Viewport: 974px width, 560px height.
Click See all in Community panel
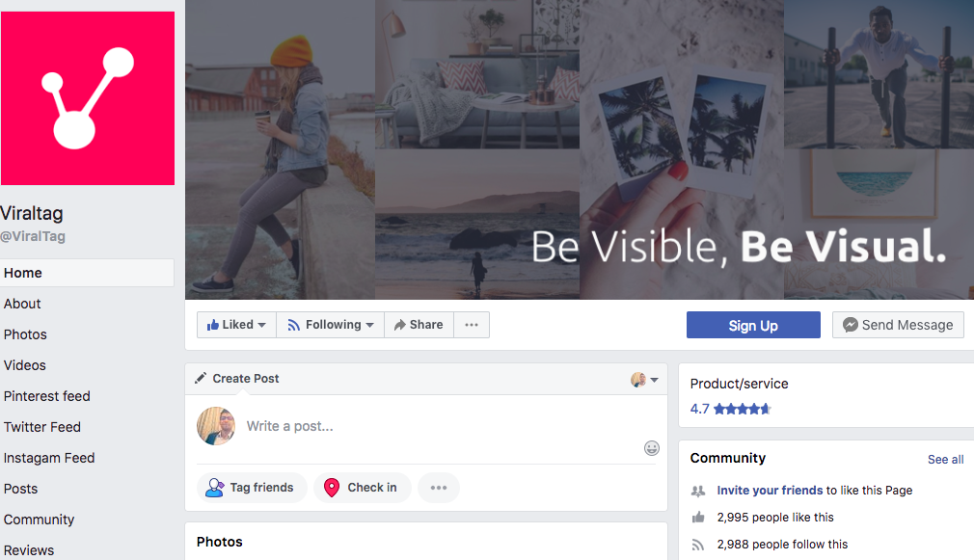click(945, 460)
